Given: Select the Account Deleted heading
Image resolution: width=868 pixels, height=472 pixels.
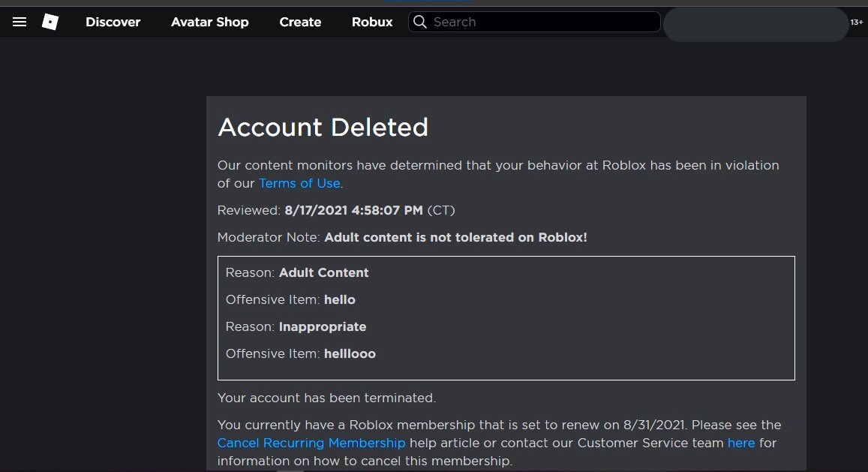Looking at the screenshot, I should click(x=323, y=128).
